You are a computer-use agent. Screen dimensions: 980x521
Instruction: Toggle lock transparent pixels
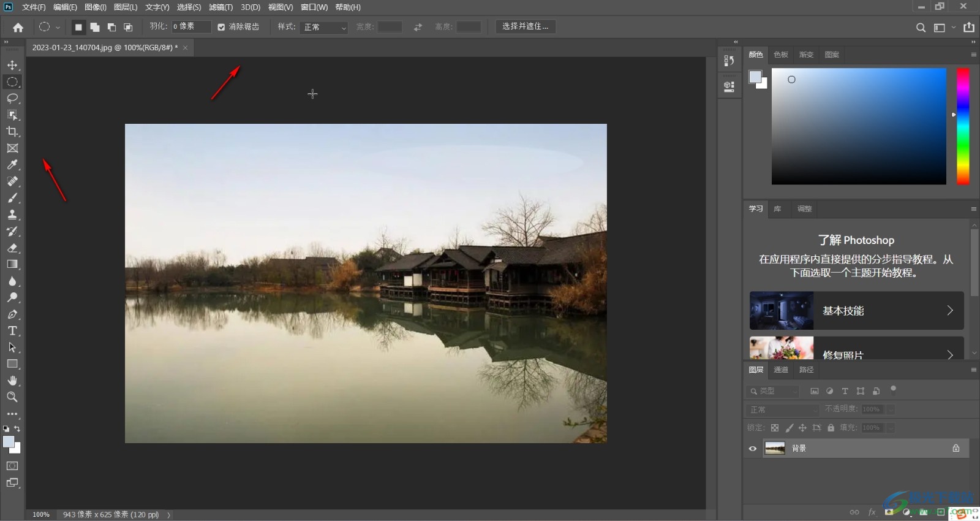[775, 428]
